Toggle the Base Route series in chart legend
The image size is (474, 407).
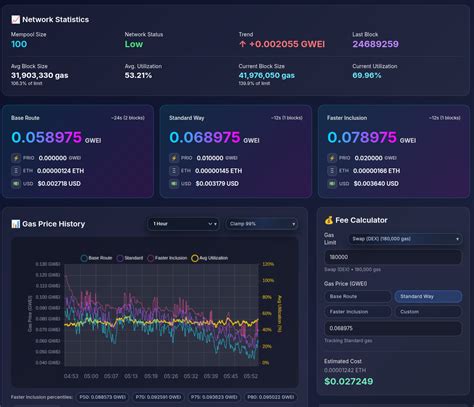(x=96, y=258)
